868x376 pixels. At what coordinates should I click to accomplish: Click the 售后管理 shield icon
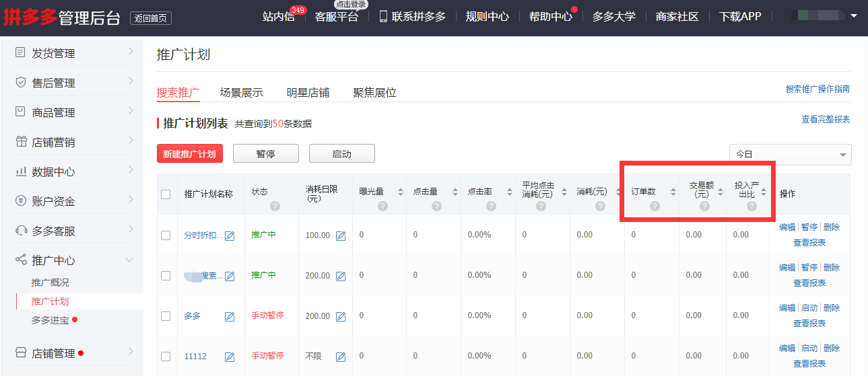(20, 82)
